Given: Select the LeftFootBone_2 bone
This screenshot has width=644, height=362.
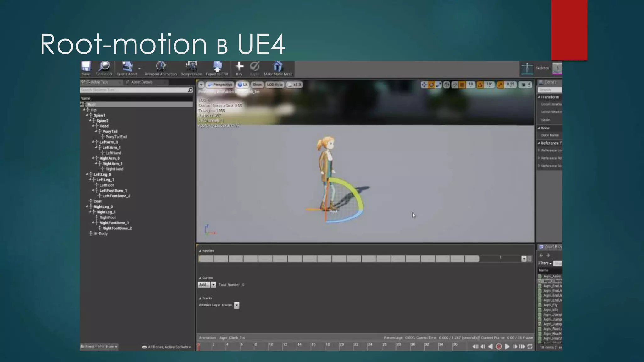Looking at the screenshot, I should [x=116, y=196].
